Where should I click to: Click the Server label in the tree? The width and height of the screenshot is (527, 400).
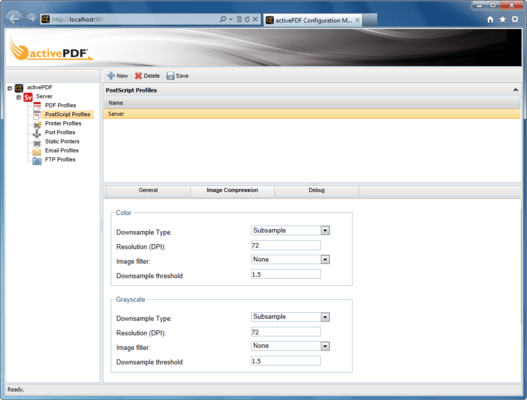44,97
